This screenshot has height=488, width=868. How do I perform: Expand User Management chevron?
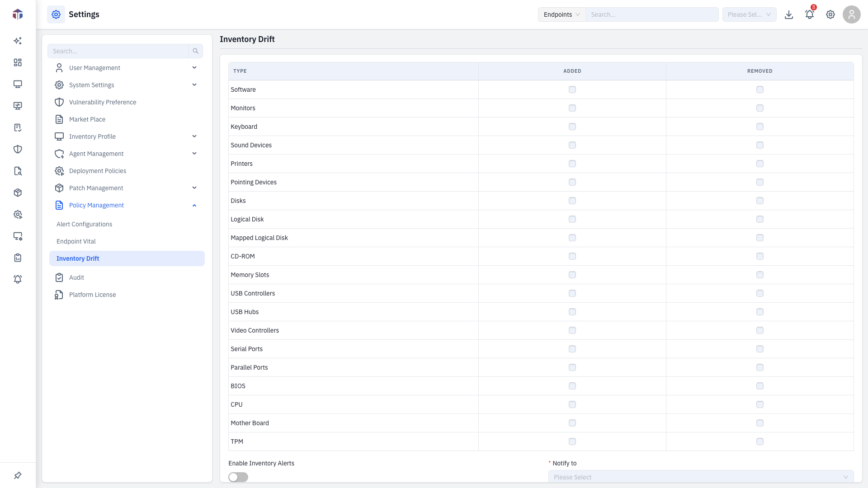point(194,68)
